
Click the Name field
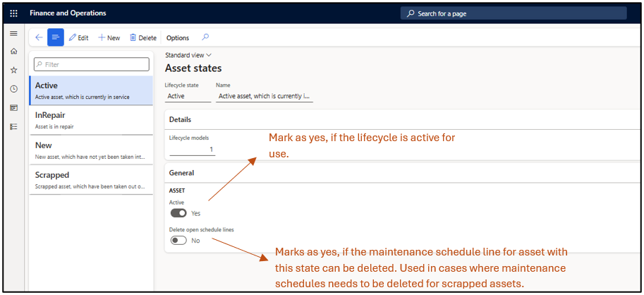point(265,96)
